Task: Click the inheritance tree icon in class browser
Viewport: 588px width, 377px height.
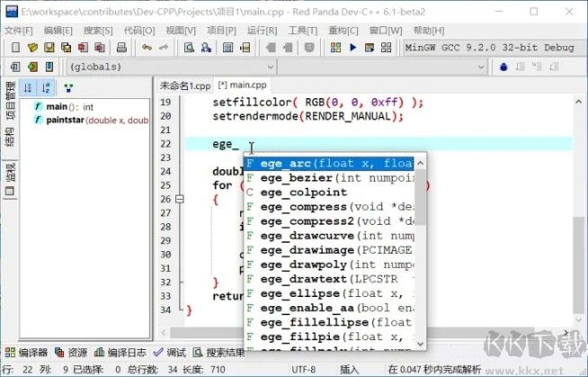Action: tap(68, 87)
